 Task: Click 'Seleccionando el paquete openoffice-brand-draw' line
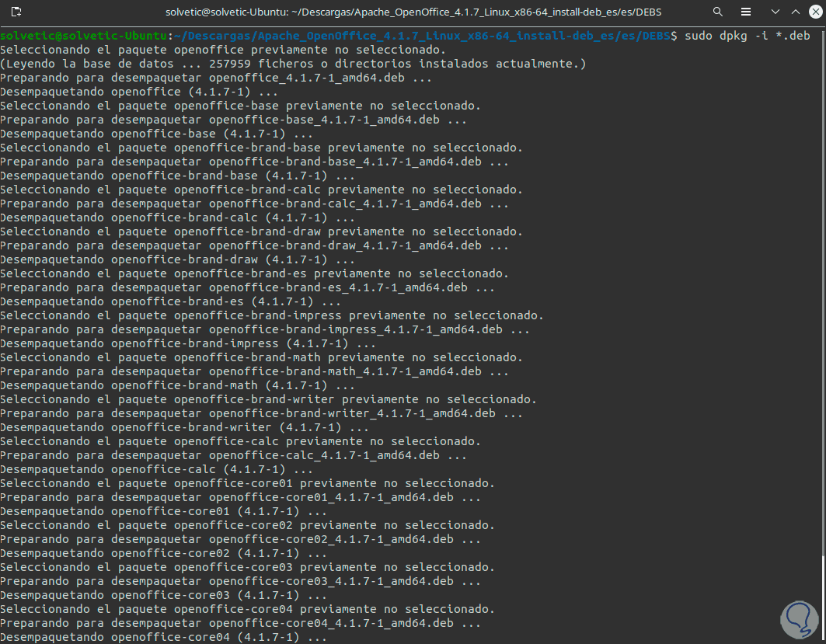coord(261,231)
